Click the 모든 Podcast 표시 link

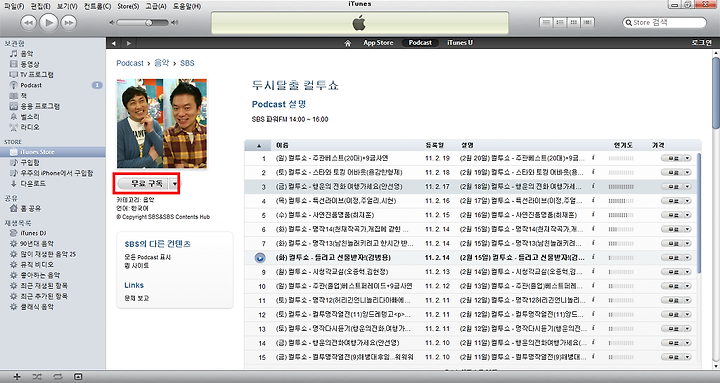tap(147, 257)
